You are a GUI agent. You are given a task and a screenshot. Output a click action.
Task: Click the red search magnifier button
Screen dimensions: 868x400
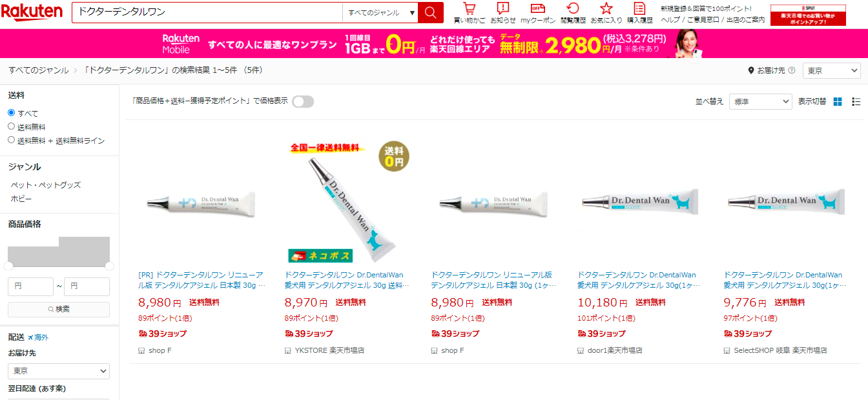pos(431,12)
